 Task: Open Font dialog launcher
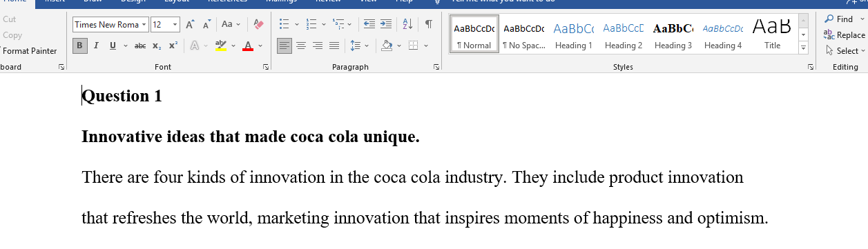pos(266,67)
